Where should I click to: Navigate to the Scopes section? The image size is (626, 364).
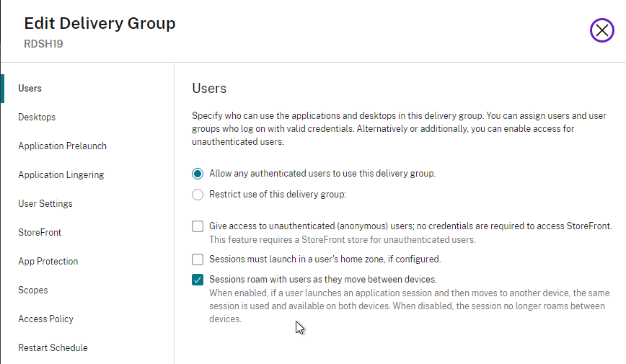click(32, 290)
